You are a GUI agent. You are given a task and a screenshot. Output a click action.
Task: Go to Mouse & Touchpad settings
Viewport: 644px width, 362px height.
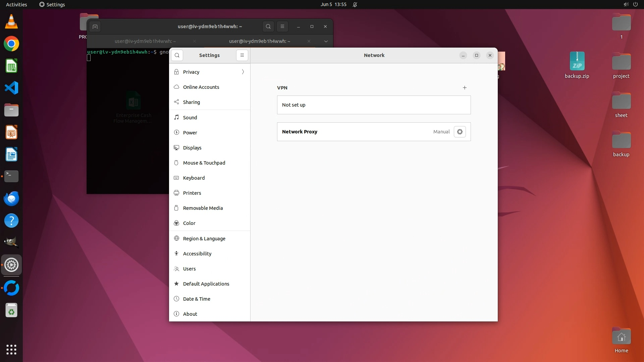click(x=204, y=163)
